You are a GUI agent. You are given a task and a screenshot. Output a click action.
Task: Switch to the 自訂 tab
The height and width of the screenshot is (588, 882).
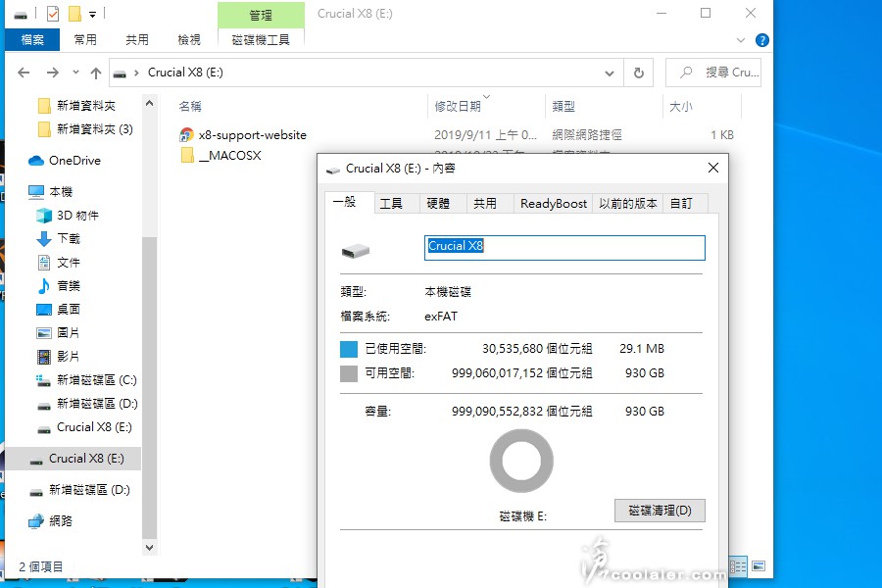(685, 203)
